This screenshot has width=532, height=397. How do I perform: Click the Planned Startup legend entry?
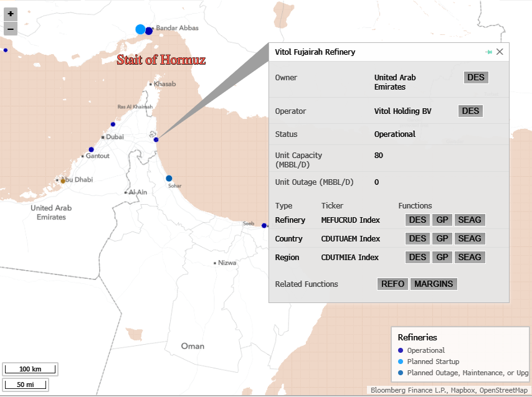432,362
